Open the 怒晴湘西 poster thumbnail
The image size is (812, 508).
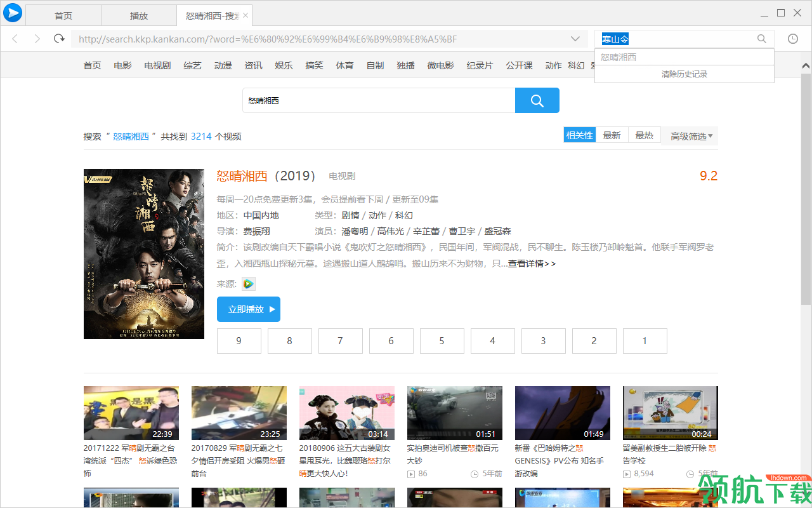tap(144, 254)
